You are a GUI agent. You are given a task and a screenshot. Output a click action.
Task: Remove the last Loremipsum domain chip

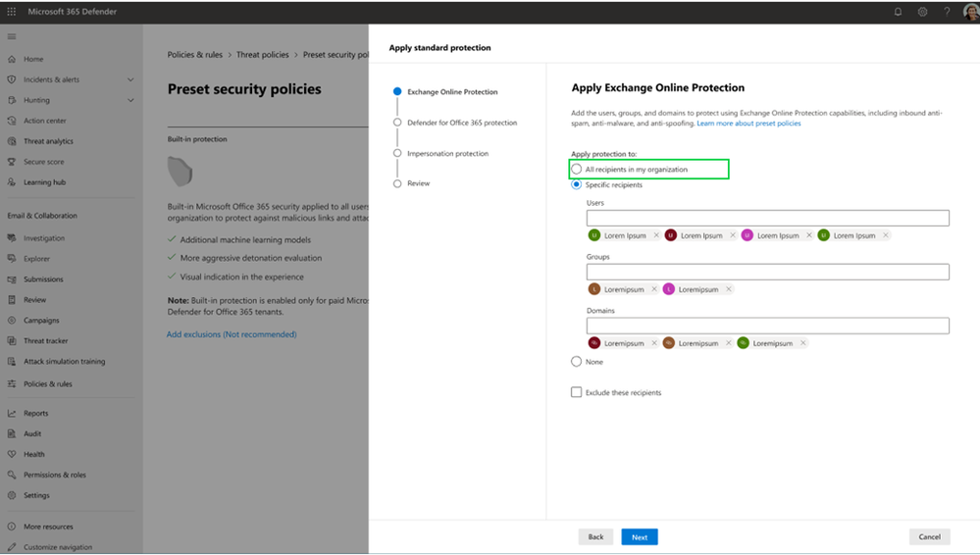click(803, 342)
